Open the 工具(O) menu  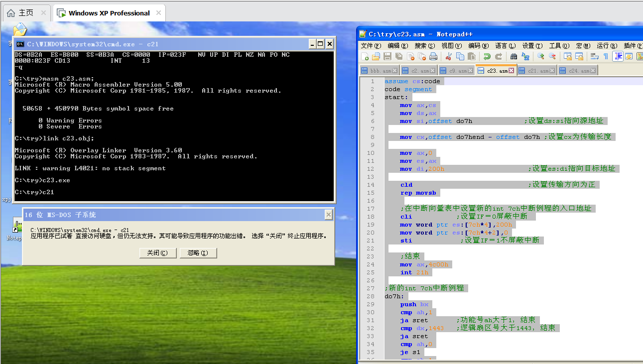point(559,45)
